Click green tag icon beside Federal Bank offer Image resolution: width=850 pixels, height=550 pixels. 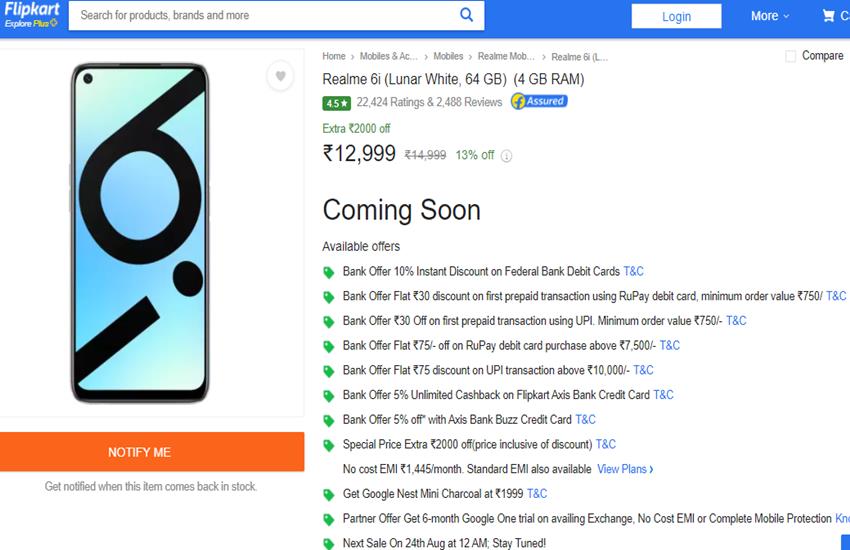328,272
